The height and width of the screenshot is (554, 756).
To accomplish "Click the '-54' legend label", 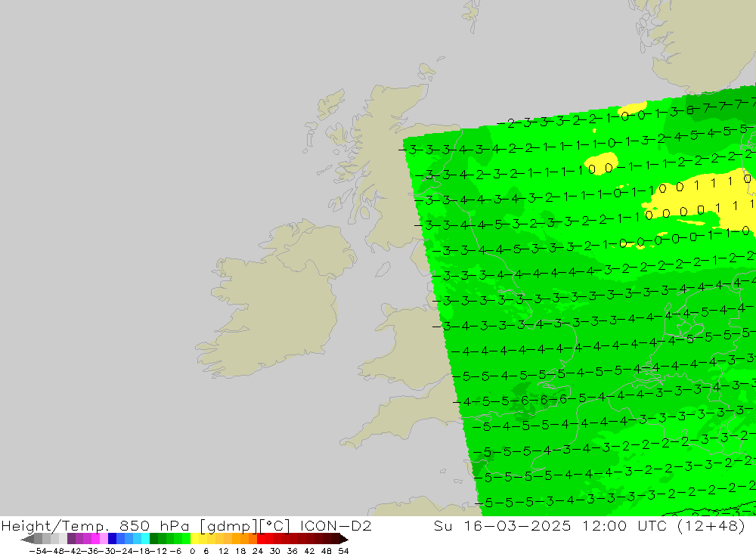I will [x=38, y=551].
